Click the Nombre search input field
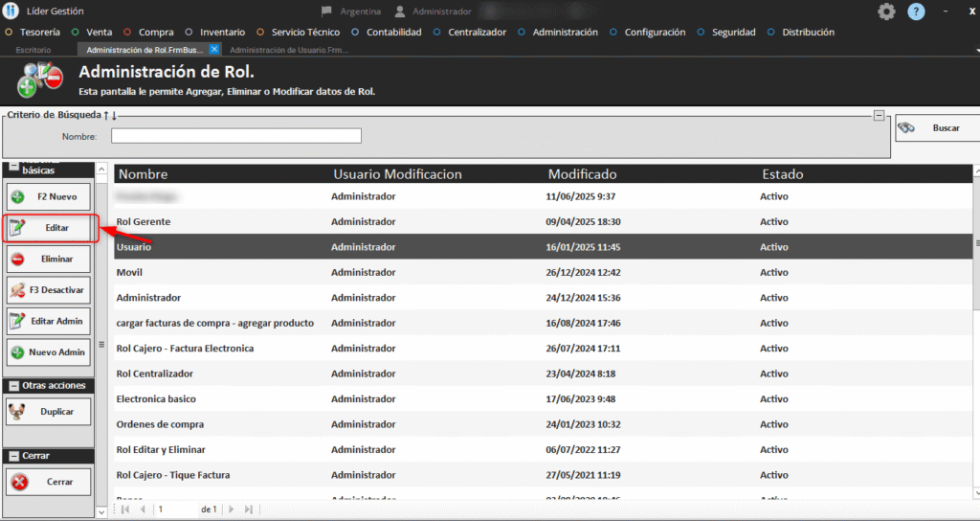 click(x=236, y=136)
